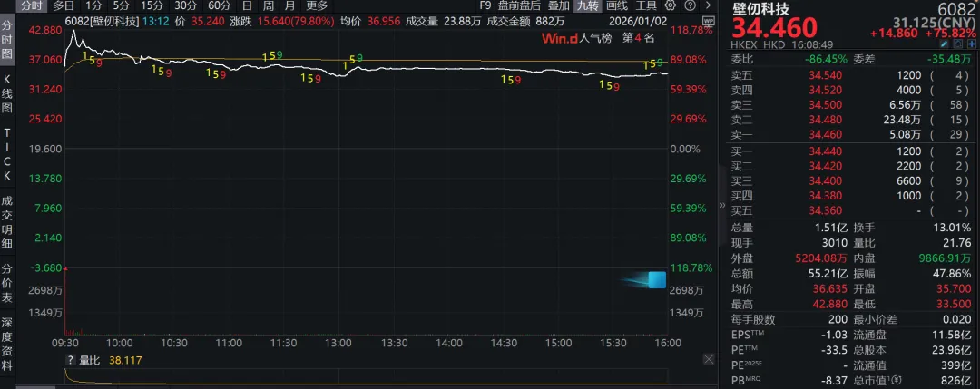This screenshot has width=980, height=389.
Task: Add stock to watchlist with plus icon
Action: click(971, 45)
